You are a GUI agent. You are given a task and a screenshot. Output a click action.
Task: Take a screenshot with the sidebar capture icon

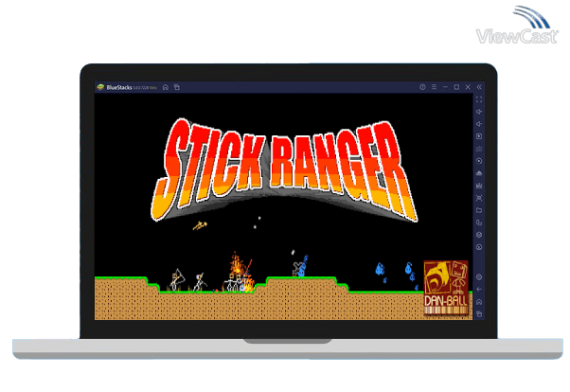coord(479,198)
